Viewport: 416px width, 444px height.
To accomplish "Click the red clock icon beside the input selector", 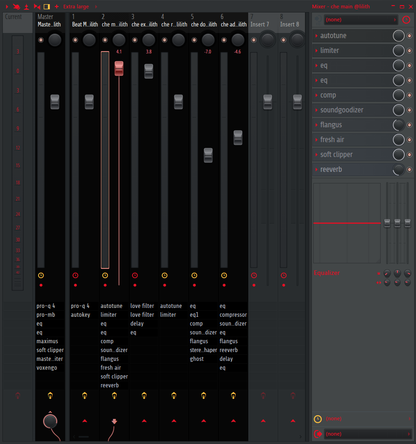I will click(x=406, y=20).
